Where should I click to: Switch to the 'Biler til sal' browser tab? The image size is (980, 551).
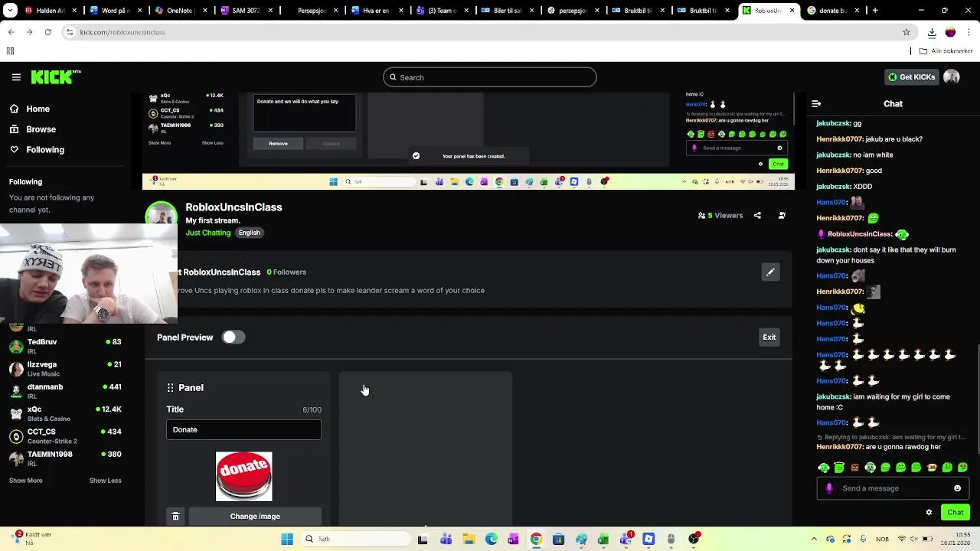click(508, 11)
